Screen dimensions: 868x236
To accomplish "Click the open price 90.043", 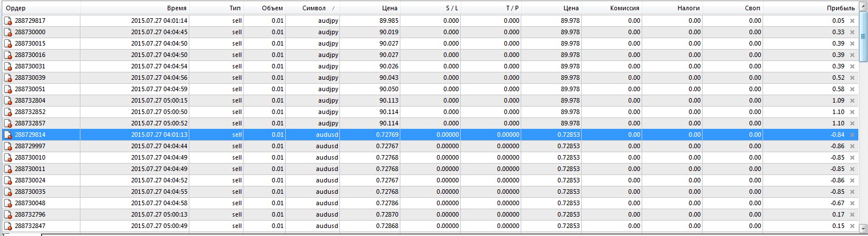I will pyautogui.click(x=388, y=78).
